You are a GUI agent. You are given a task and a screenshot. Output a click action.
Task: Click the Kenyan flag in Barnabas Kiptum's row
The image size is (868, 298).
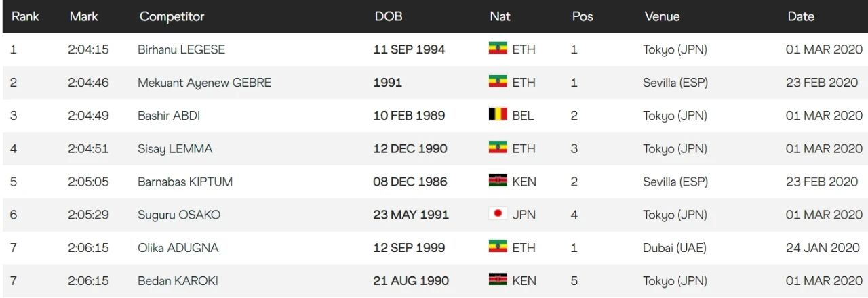click(498, 181)
